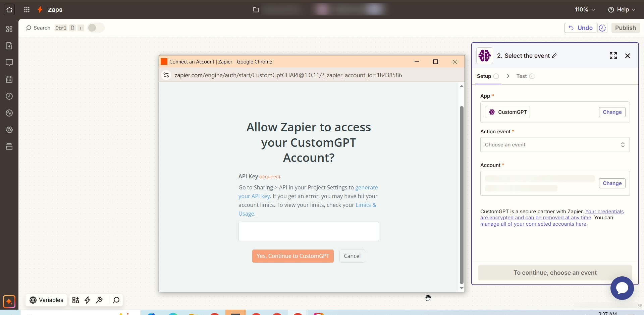
Task: Open the sidebar history clock icon
Action: 9,96
